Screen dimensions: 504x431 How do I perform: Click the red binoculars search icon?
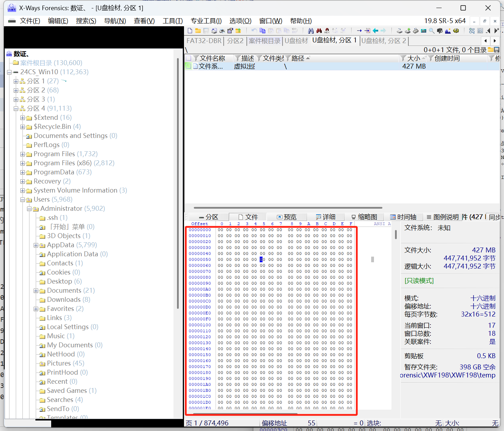319,31
